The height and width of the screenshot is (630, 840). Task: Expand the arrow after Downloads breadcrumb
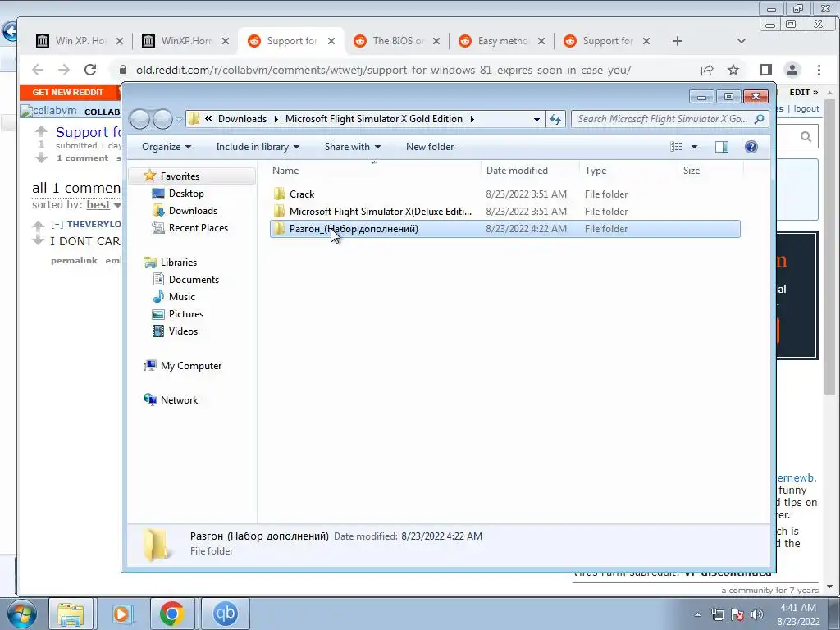pos(276,119)
